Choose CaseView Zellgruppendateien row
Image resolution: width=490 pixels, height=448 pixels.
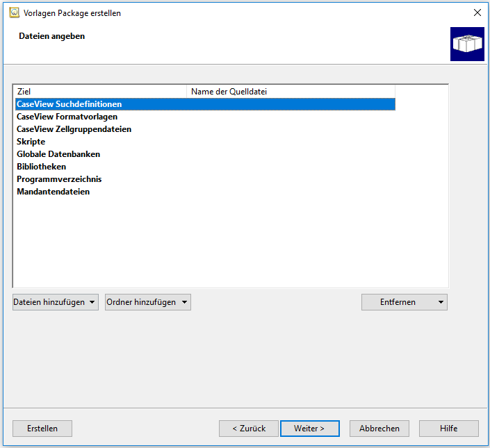click(74, 129)
